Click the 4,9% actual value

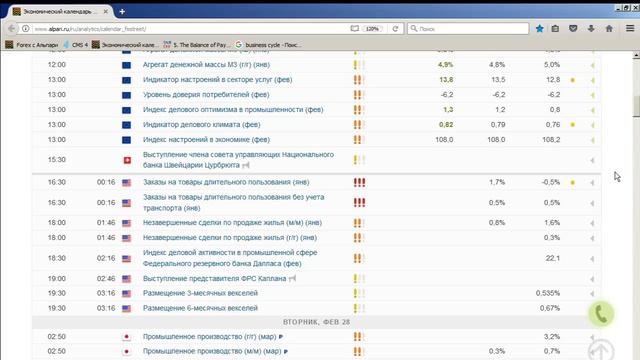click(x=445, y=64)
